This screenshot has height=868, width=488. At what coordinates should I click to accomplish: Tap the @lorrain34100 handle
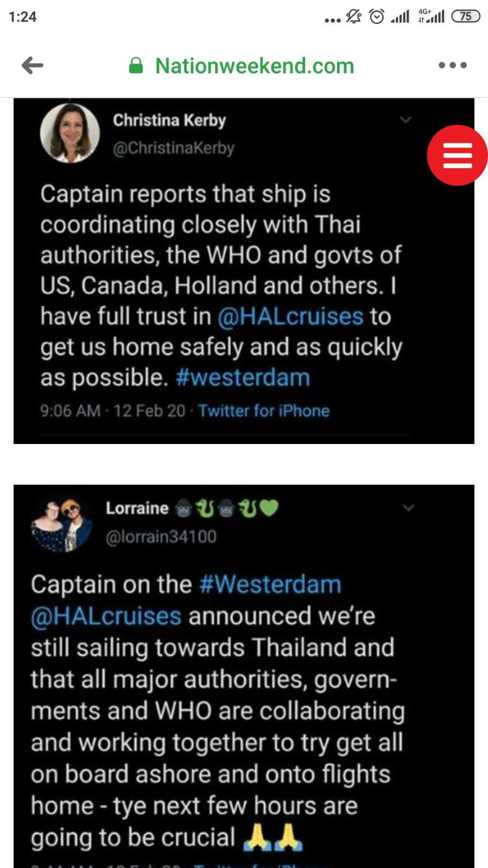(161, 537)
